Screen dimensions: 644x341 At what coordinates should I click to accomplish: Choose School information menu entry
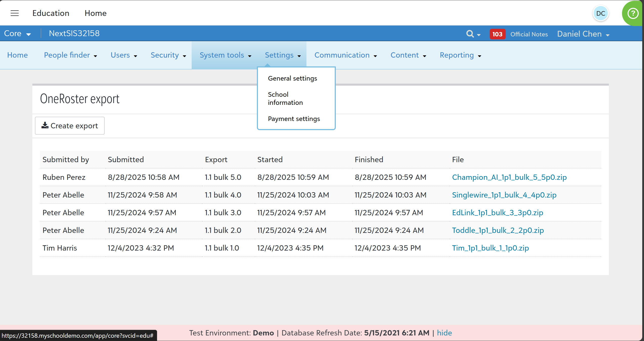[285, 98]
